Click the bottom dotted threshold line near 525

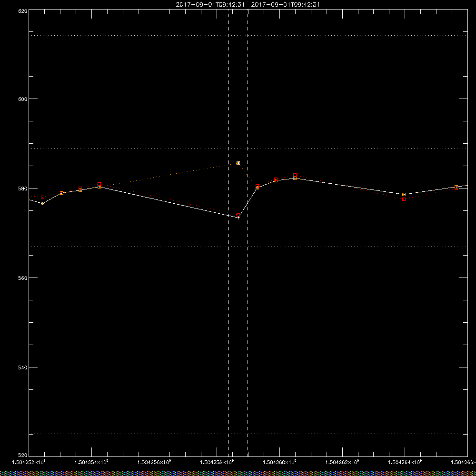pyautogui.click(x=248, y=434)
